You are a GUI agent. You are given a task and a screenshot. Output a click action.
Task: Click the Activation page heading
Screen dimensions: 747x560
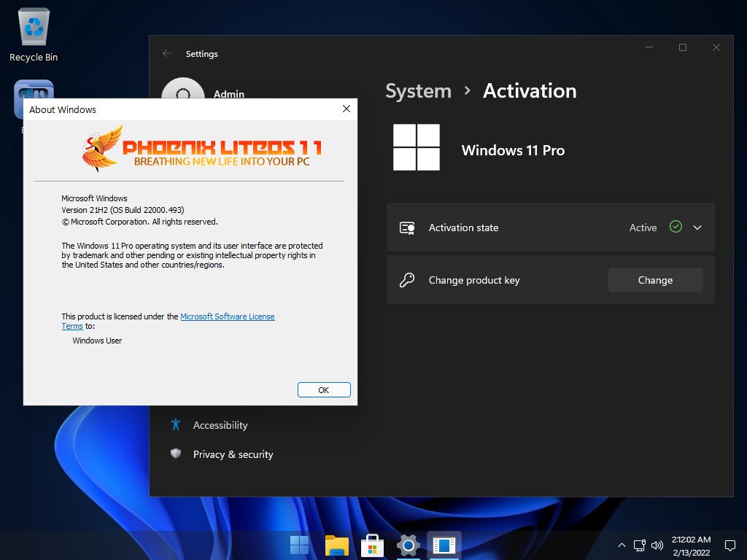coord(530,91)
